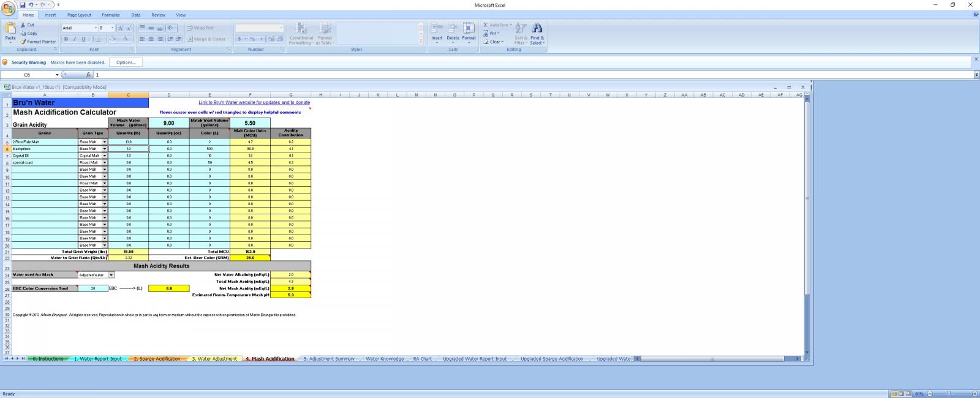The image size is (980, 398).
Task: Insert cells using ribbon Insert
Action: (x=437, y=34)
